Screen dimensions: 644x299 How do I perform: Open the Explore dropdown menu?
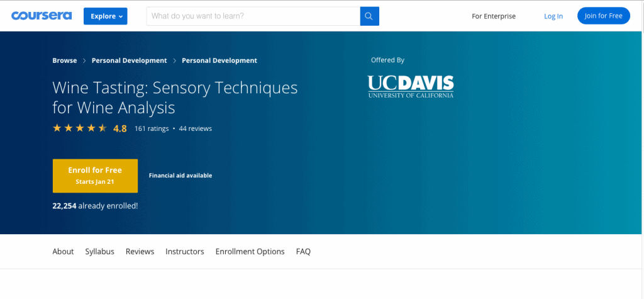tap(106, 16)
